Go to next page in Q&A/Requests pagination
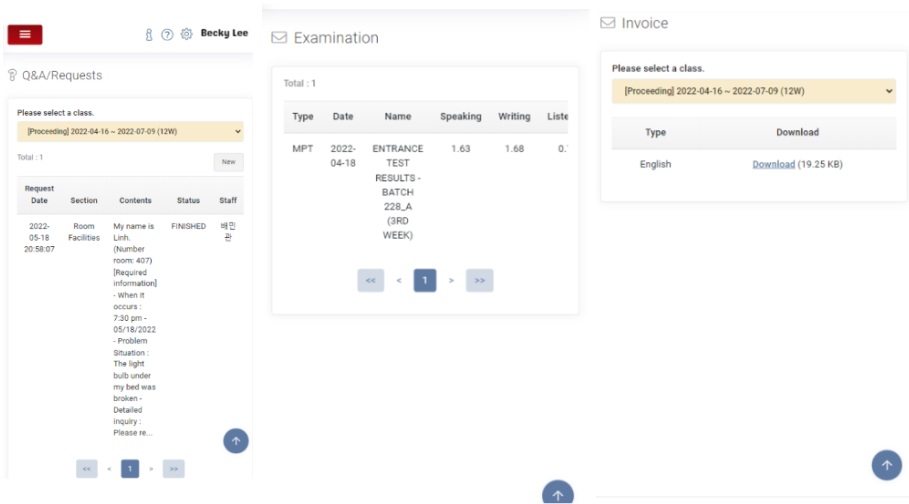Viewport: 909px width, 504px height. click(151, 468)
